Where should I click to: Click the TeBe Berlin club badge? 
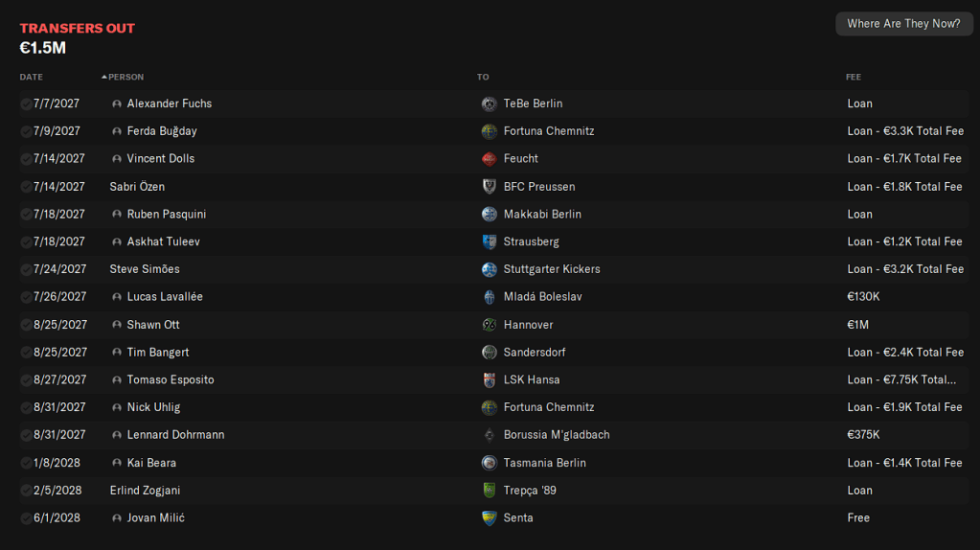point(489,103)
